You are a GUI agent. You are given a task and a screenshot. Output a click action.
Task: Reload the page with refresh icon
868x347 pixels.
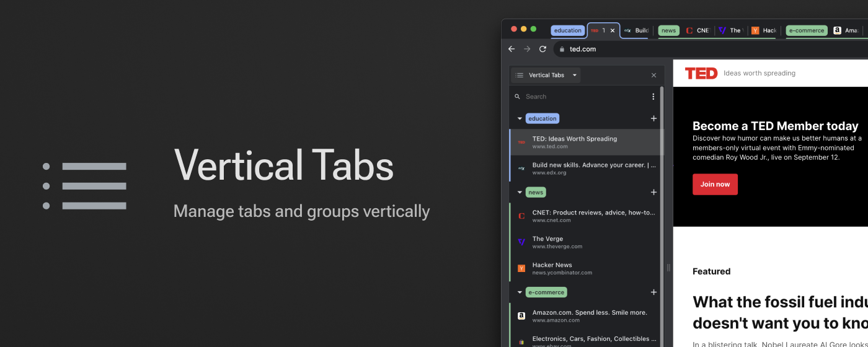(542, 49)
